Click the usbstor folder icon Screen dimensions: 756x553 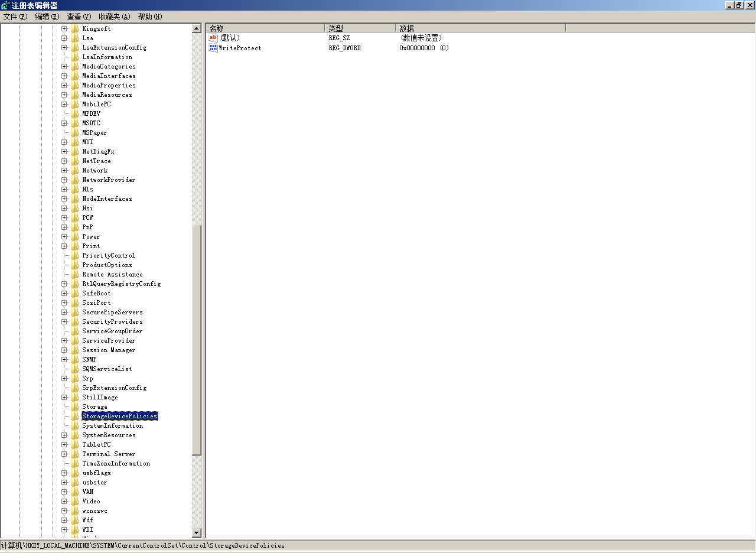[x=74, y=482]
